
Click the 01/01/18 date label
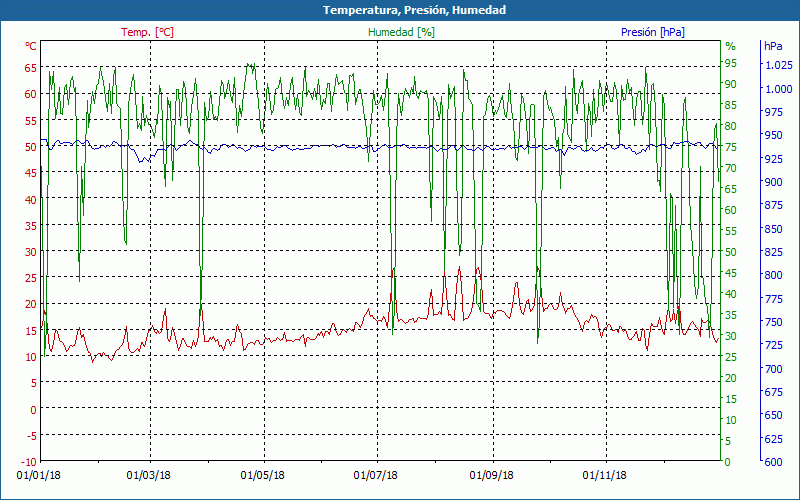tap(38, 476)
